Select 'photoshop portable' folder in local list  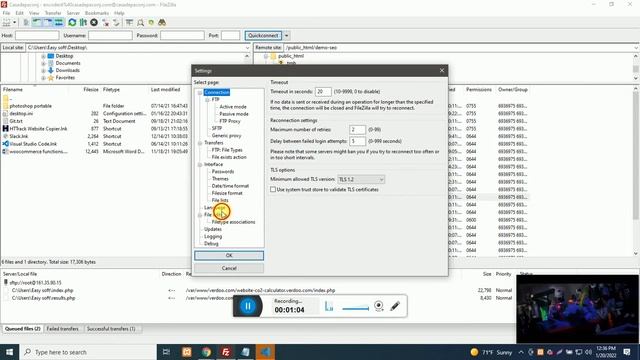click(x=31, y=106)
